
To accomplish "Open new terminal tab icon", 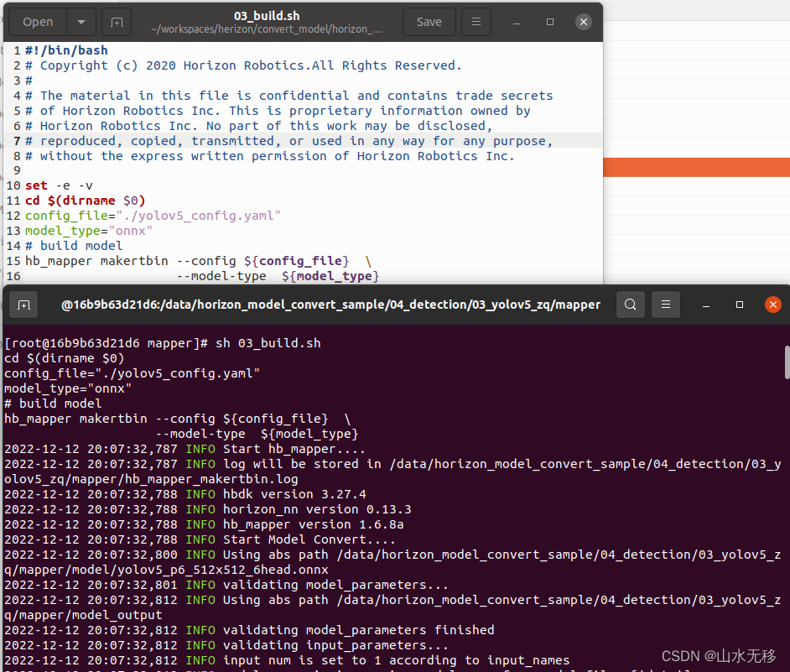I will [23, 305].
